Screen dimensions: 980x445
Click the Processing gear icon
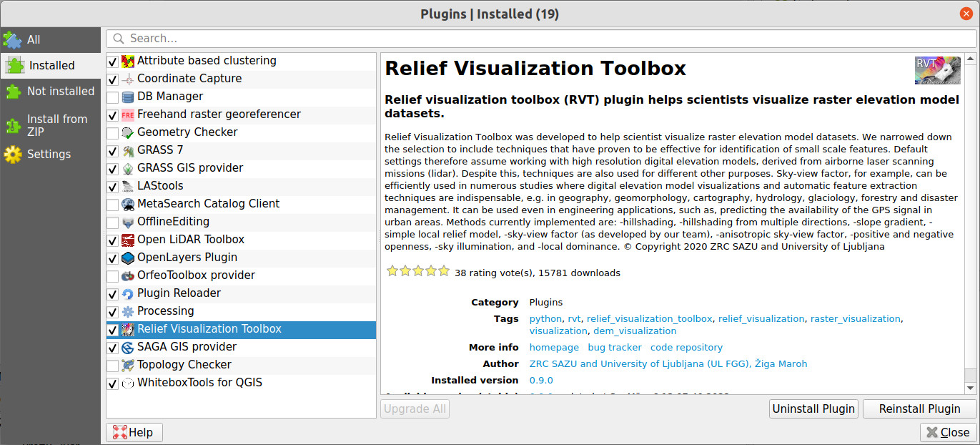[128, 311]
